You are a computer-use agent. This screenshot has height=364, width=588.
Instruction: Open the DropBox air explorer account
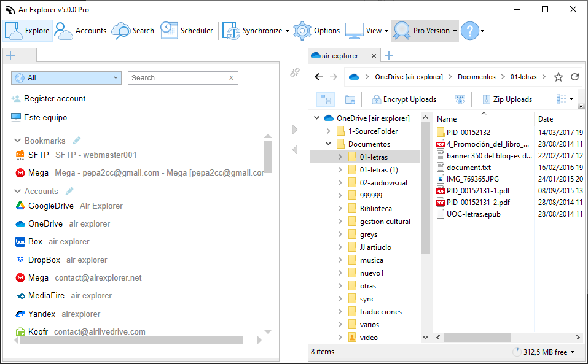[61, 260]
